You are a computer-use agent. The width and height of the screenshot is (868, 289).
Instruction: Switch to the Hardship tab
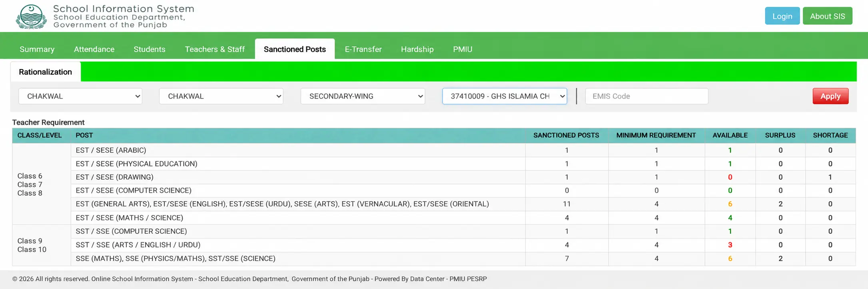point(417,49)
